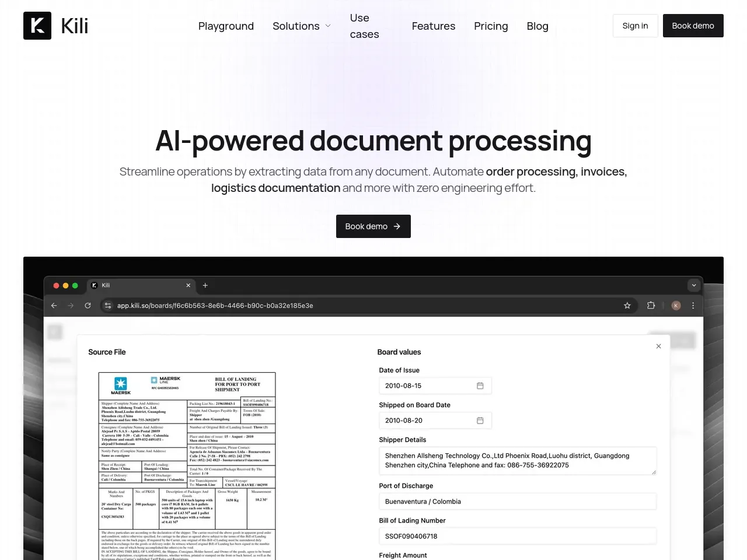Open a new tab with plus icon
Viewport: 747px width, 560px height.
(x=205, y=285)
